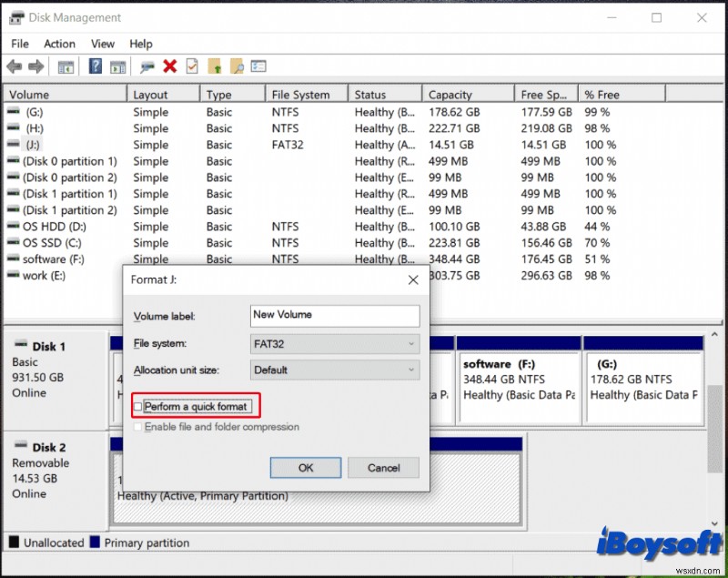This screenshot has width=728, height=578.
Task: Click the folder with magnifier icon
Action: (x=237, y=66)
